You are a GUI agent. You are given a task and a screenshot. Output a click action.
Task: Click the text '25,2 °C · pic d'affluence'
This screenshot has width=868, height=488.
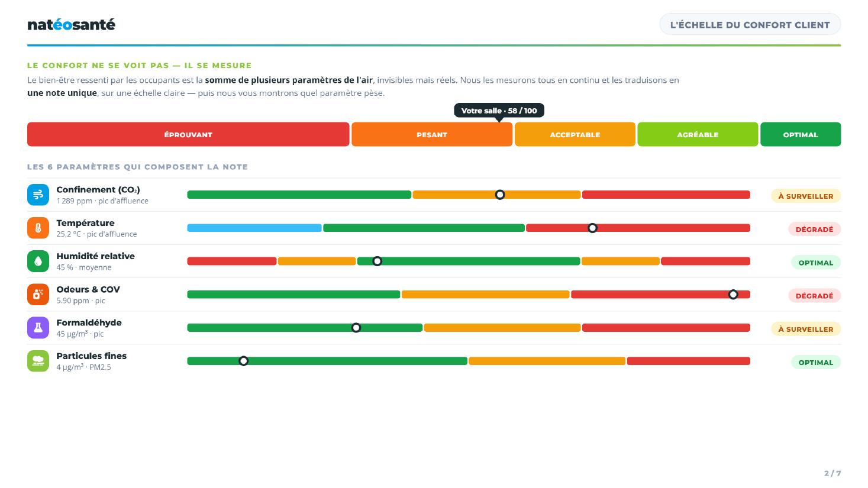tap(96, 234)
